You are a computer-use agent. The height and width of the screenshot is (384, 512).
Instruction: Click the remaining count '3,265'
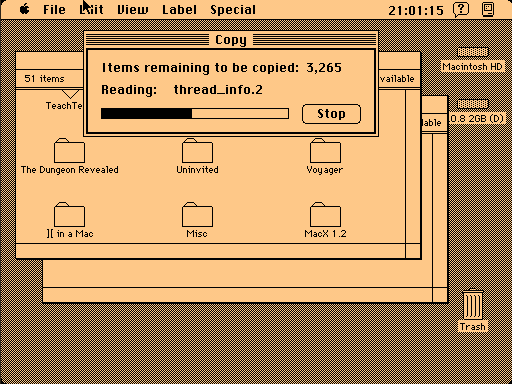coord(324,68)
